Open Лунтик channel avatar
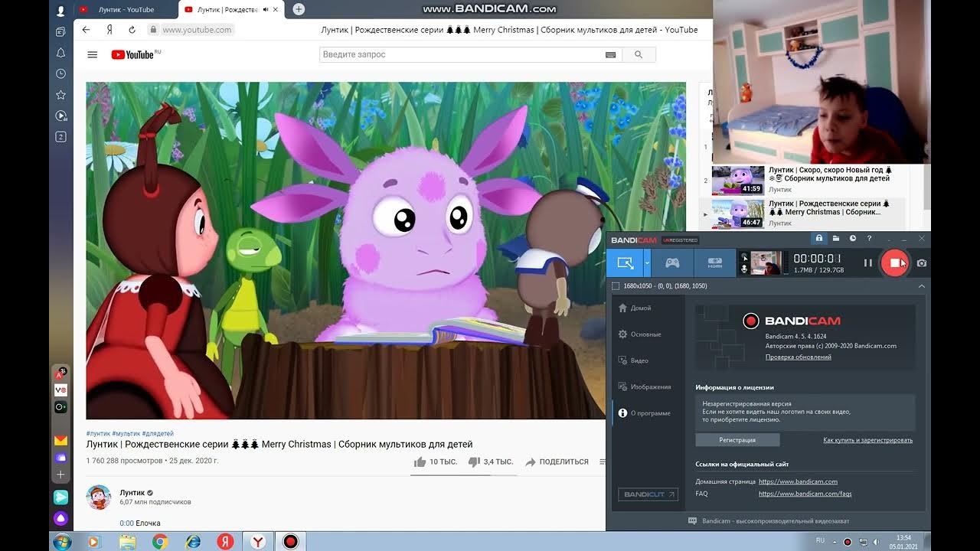 coord(99,497)
